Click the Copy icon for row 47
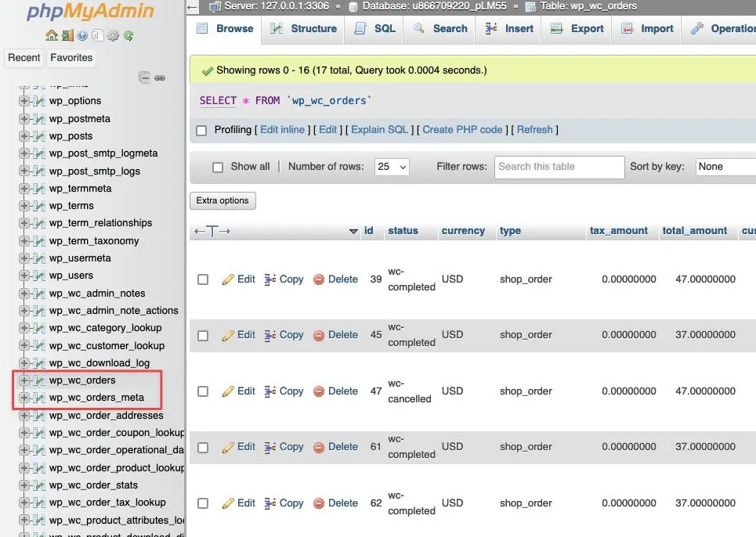This screenshot has width=756, height=537. tap(270, 391)
